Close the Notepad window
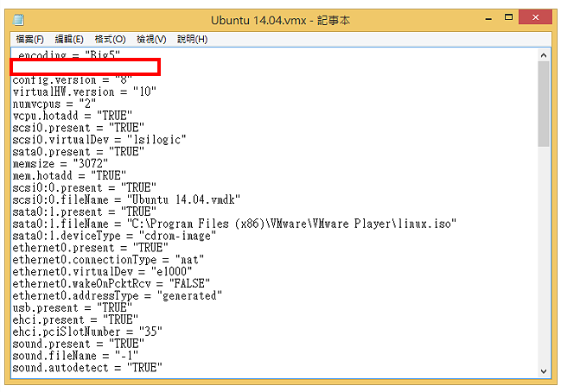Screen dimensions: 561x392 pyautogui.click(x=535, y=17)
